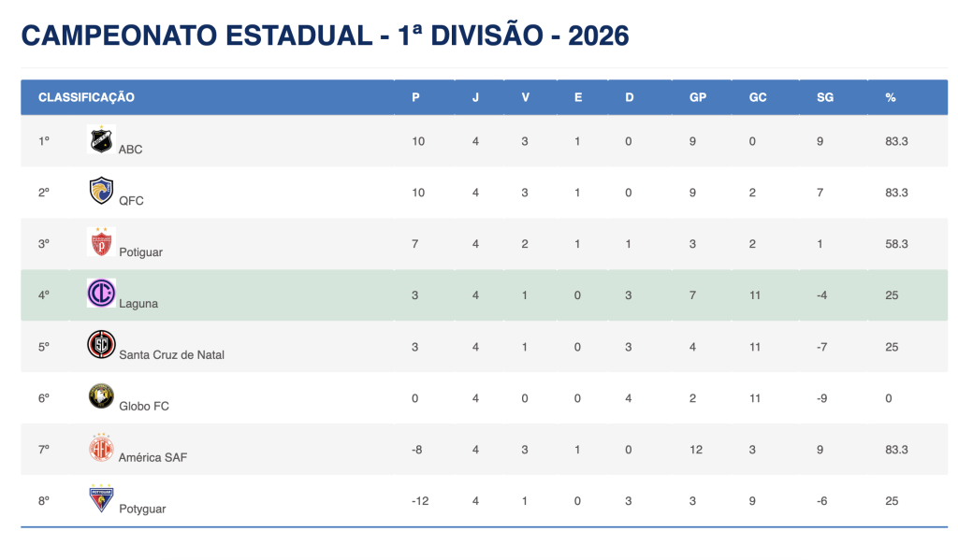Viewport: 958px width, 560px height.
Task: Click the GC column header
Action: pyautogui.click(x=758, y=97)
